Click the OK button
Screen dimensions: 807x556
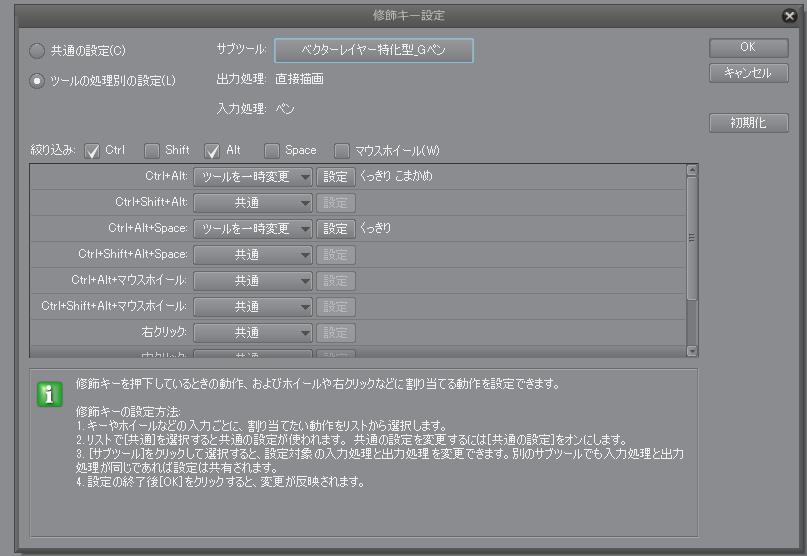tap(748, 48)
